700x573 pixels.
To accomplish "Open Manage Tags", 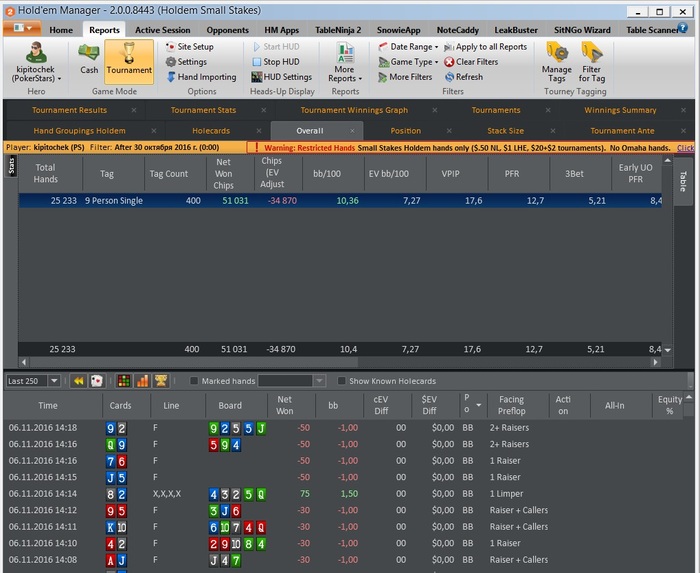I will click(557, 62).
